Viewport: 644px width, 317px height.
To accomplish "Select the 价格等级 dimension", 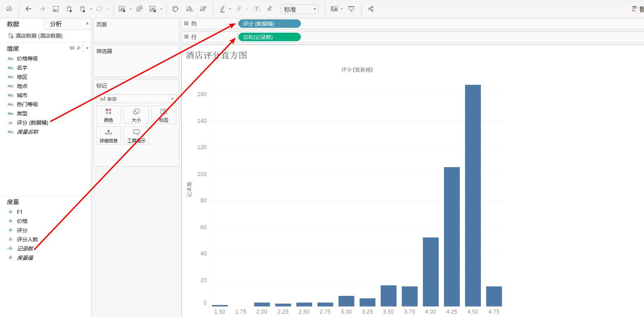I will 27,58.
